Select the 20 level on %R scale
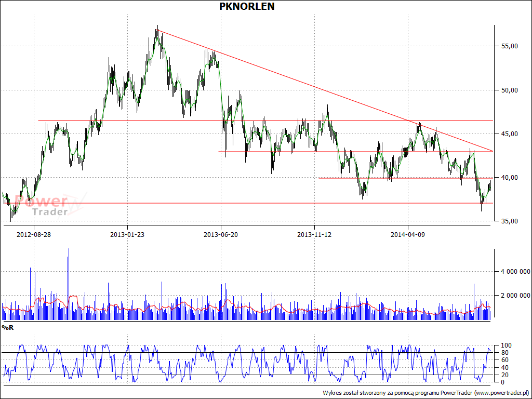Viewport: 532px width, 399px height. point(504,375)
